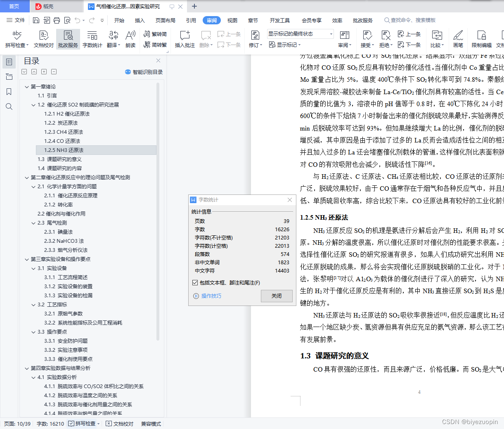Open the 文件 menu
The width and height of the screenshot is (504, 429).
[x=16, y=20]
